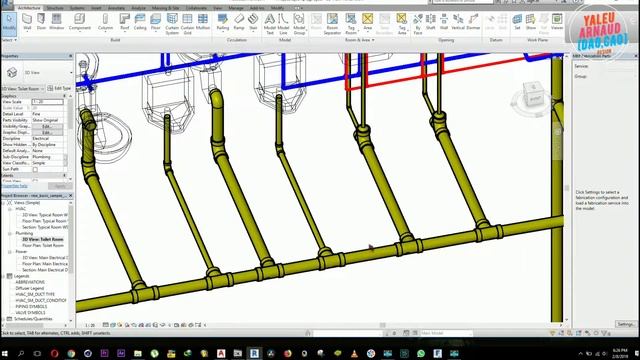Open the Select panel dropdown
The height and width of the screenshot is (360, 640).
tap(9, 40)
